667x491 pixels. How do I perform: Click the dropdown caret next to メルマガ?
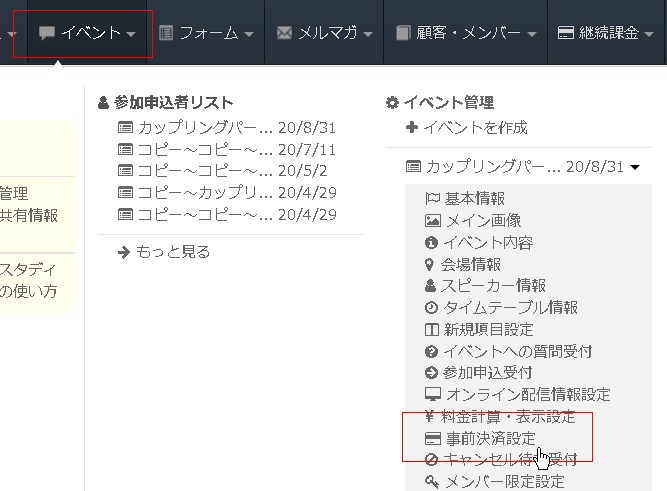(x=368, y=34)
